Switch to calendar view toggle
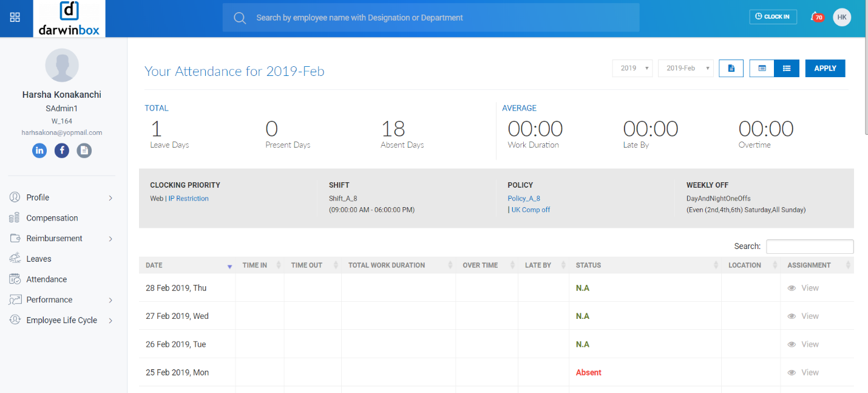The height and width of the screenshot is (393, 868). pos(762,69)
